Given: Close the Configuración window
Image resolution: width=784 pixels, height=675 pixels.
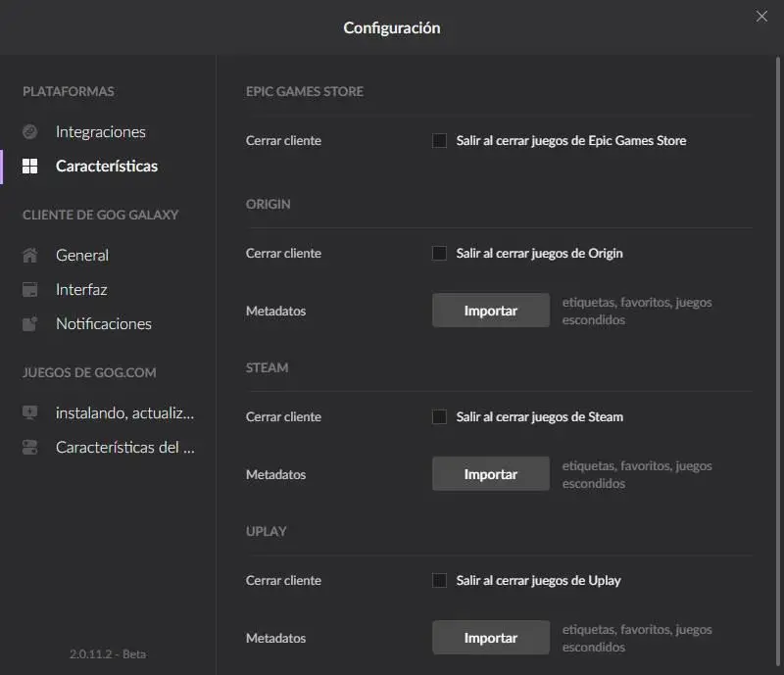Looking at the screenshot, I should click(x=761, y=16).
